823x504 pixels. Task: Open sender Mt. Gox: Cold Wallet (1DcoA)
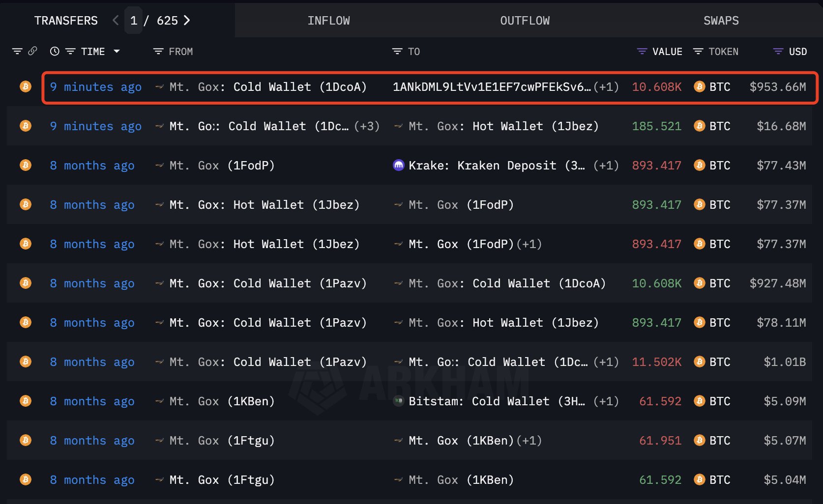point(268,87)
